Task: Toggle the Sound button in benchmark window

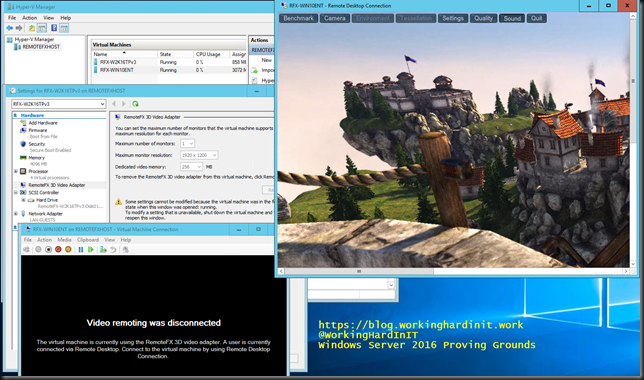Action: coord(512,18)
